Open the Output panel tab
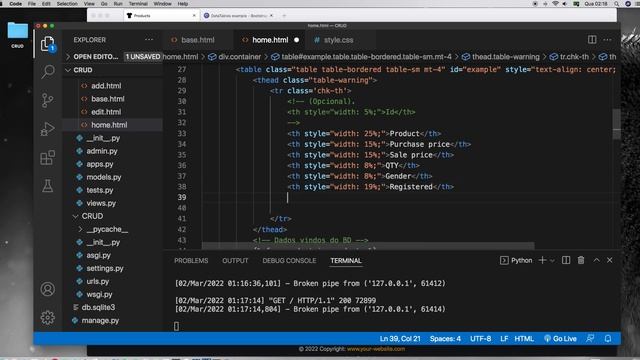The image size is (640, 360). click(x=235, y=260)
